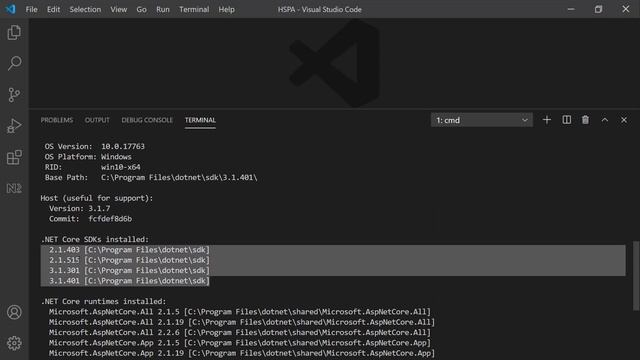Image resolution: width=640 pixels, height=360 pixels.
Task: Restore down the VS Code window
Action: pyautogui.click(x=598, y=9)
